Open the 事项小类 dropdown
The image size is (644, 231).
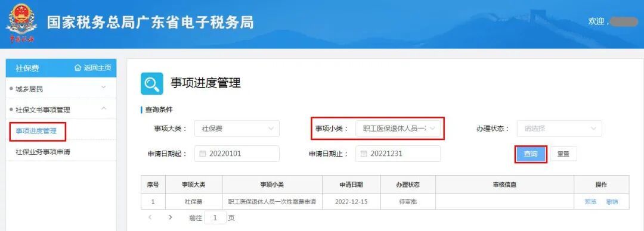[x=398, y=129]
